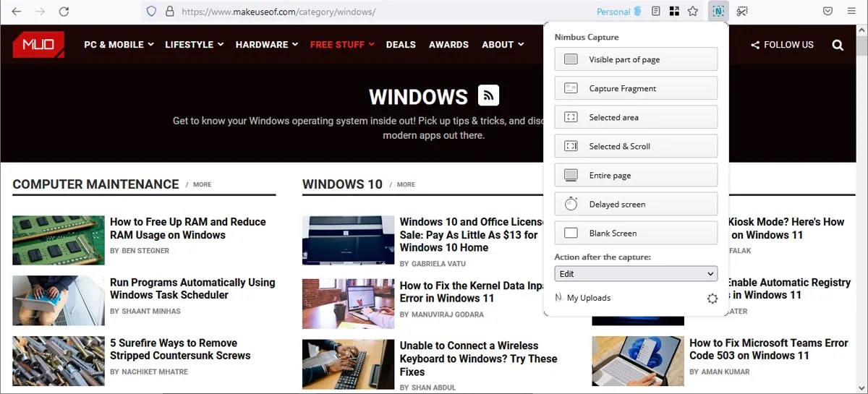Click the QR/grid extension icon in address bar
This screenshot has height=394, width=868.
pyautogui.click(x=674, y=12)
